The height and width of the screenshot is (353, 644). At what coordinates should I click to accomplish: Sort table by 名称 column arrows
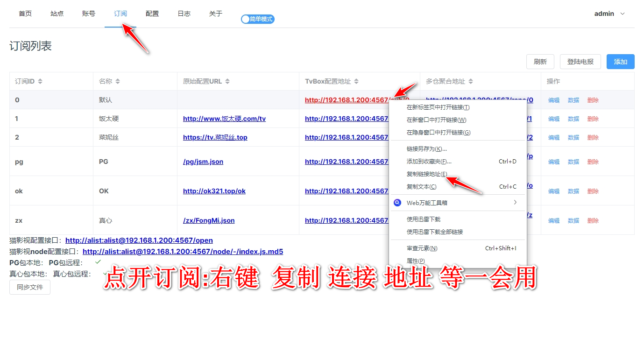click(x=118, y=81)
